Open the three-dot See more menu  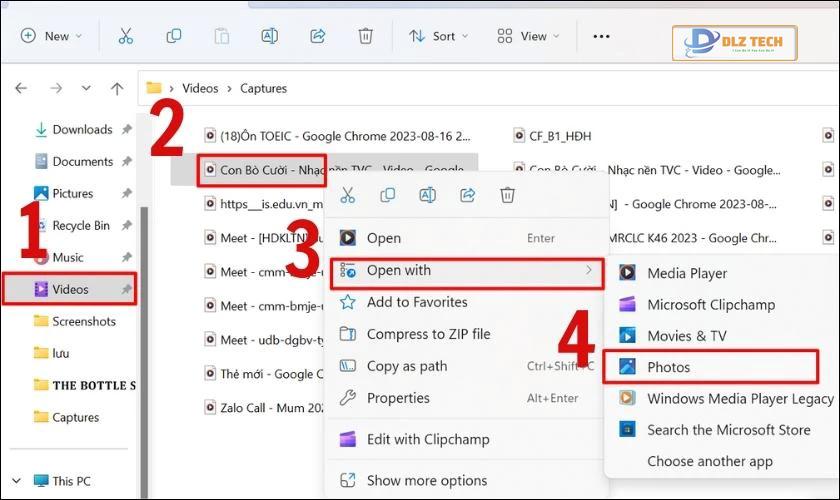pyautogui.click(x=601, y=36)
